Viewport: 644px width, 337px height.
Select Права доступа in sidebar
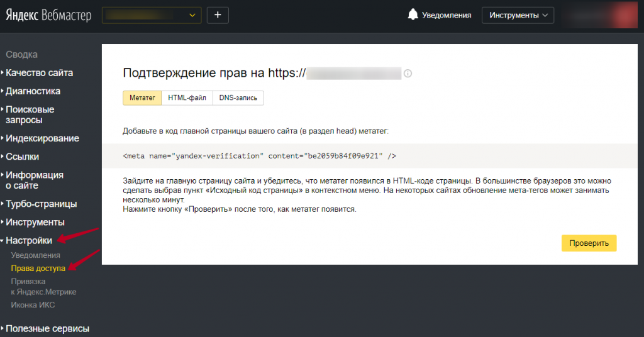pos(38,268)
